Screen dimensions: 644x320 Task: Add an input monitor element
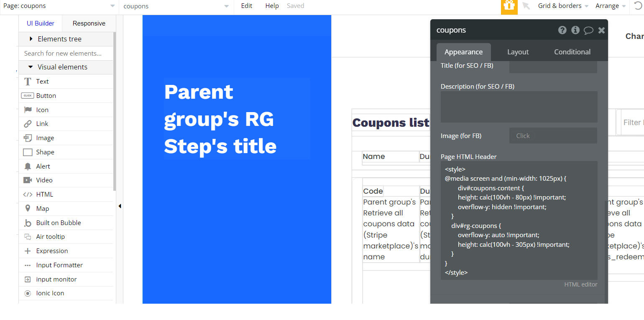click(66, 279)
